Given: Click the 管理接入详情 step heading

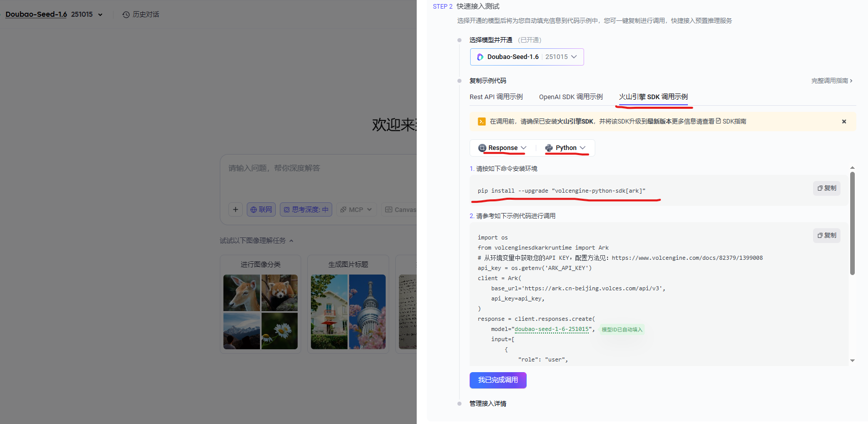Looking at the screenshot, I should click(488, 404).
